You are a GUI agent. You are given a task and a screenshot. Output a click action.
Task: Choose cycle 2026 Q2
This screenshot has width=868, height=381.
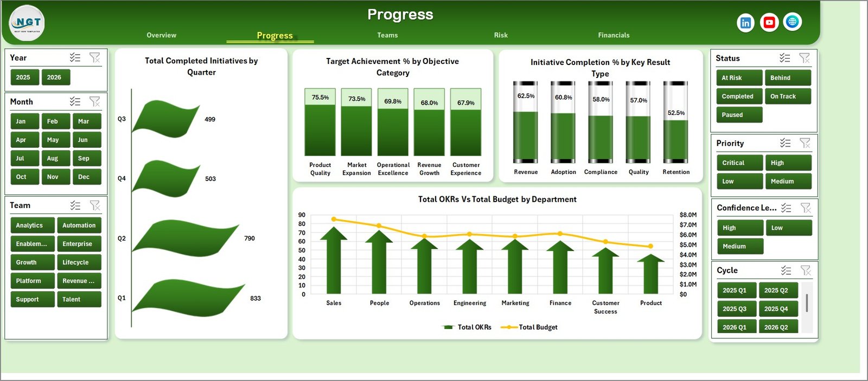coord(778,326)
